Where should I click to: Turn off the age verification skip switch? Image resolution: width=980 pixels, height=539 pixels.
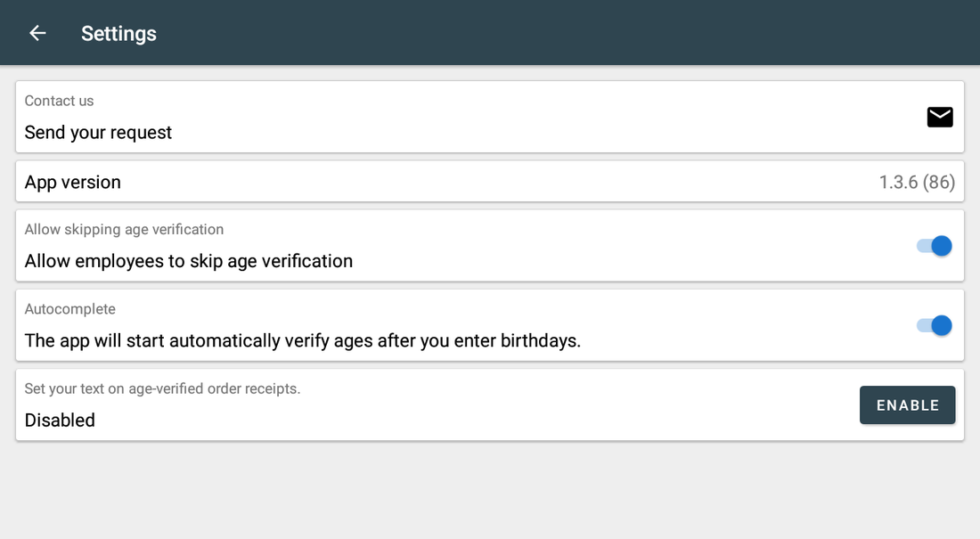[x=935, y=246]
